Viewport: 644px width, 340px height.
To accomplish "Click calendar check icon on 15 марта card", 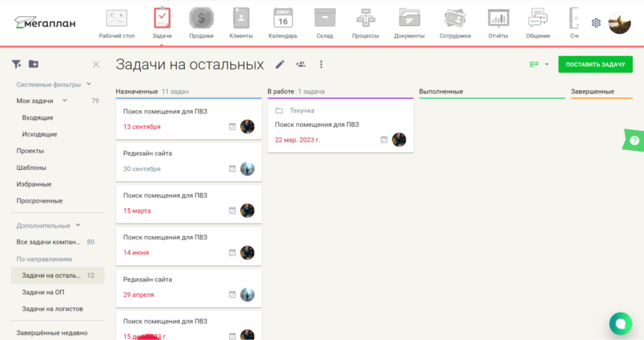I will pos(232,210).
